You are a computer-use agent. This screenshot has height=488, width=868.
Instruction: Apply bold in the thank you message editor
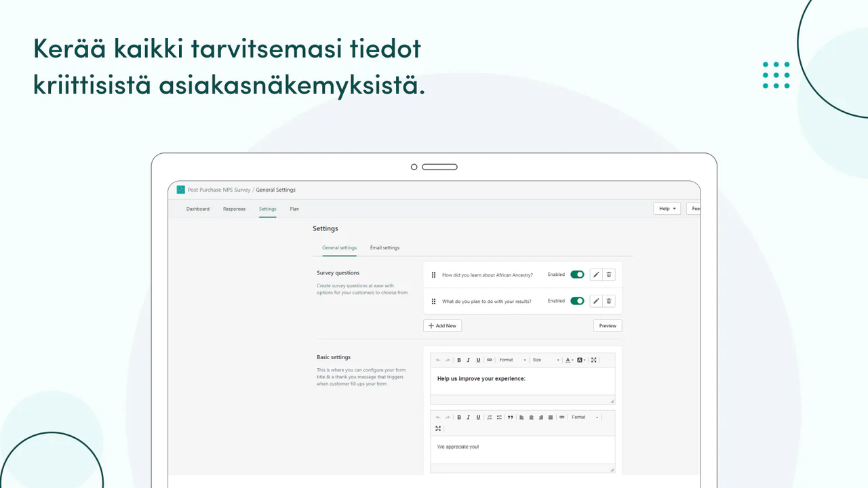click(x=459, y=418)
